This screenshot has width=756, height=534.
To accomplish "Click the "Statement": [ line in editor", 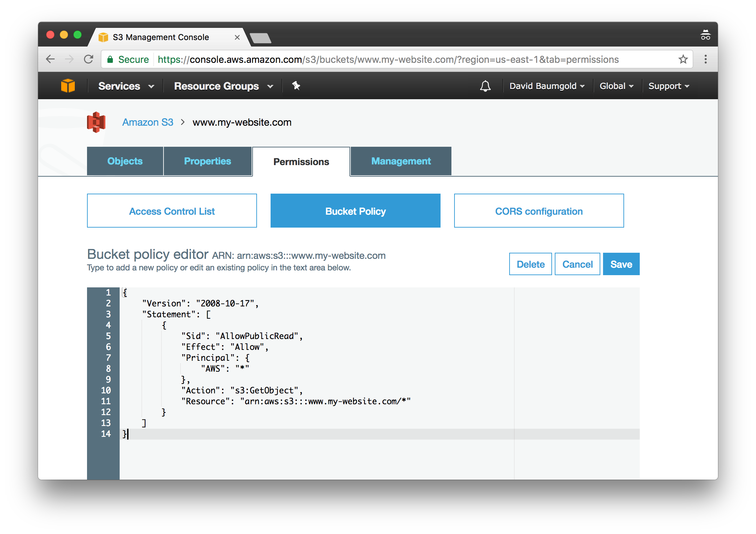I will tap(176, 314).
